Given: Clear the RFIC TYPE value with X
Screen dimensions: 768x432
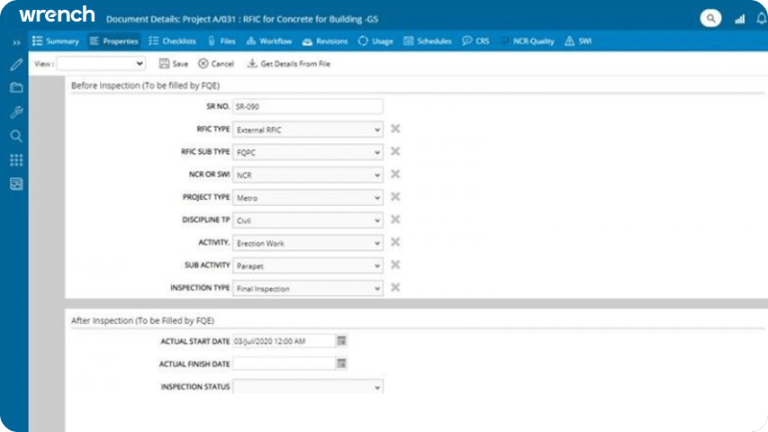Looking at the screenshot, I should tap(395, 129).
